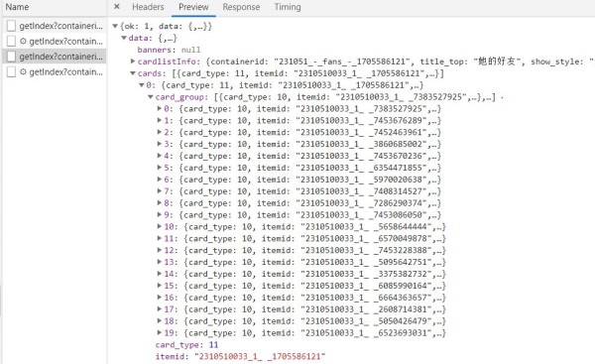Viewport: 595px width, 364px height.
Task: Expand card_group item 10
Action: (x=160, y=226)
